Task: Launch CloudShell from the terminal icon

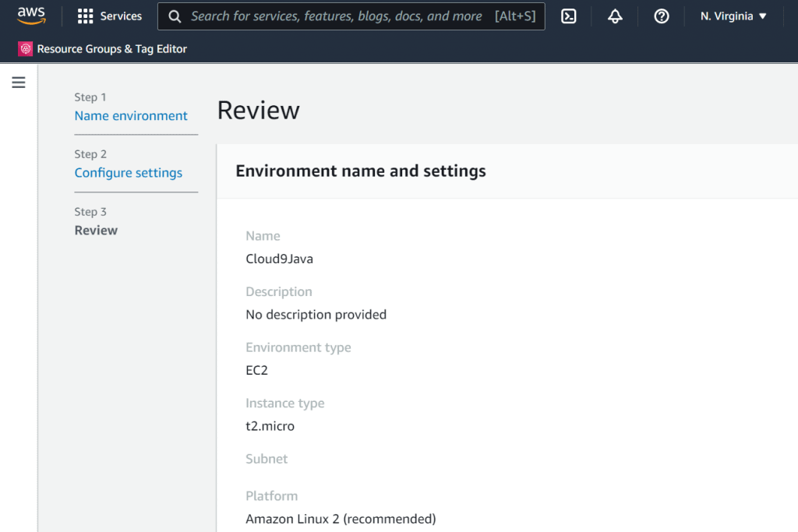Action: (569, 16)
